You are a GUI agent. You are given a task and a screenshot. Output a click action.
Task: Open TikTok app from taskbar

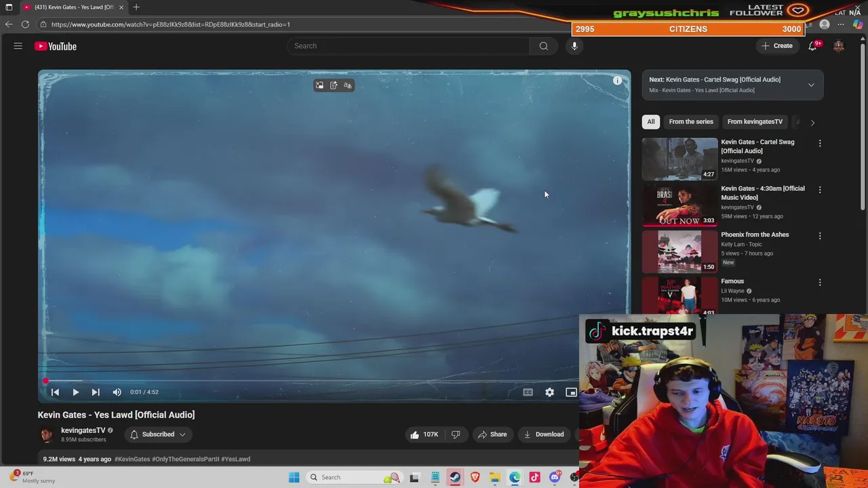(535, 477)
